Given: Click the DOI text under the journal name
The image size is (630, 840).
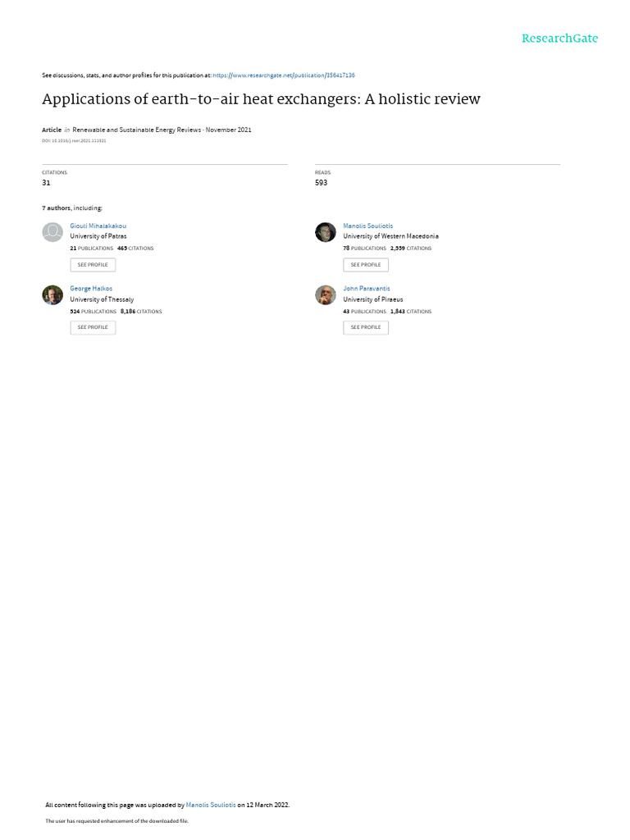Looking at the screenshot, I should (74, 141).
